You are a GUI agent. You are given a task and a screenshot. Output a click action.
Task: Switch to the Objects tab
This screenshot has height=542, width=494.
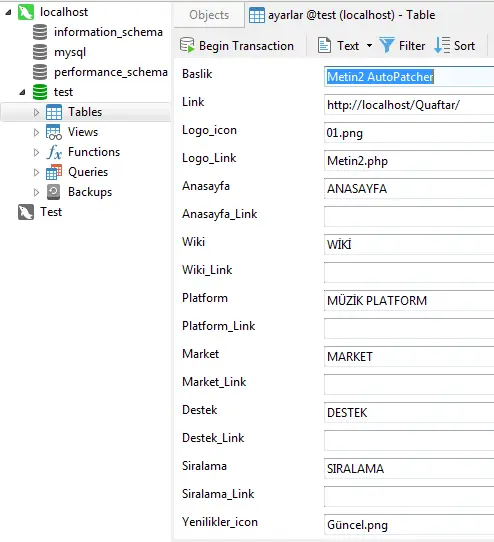pyautogui.click(x=209, y=15)
